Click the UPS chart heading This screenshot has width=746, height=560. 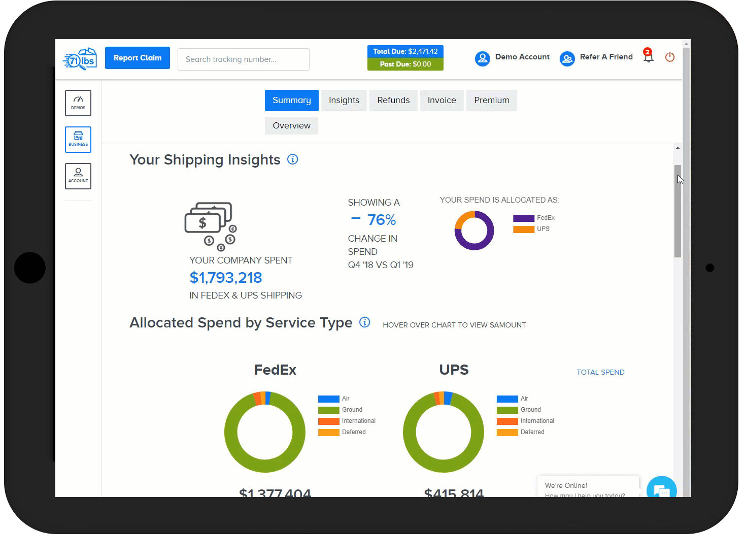(x=454, y=370)
